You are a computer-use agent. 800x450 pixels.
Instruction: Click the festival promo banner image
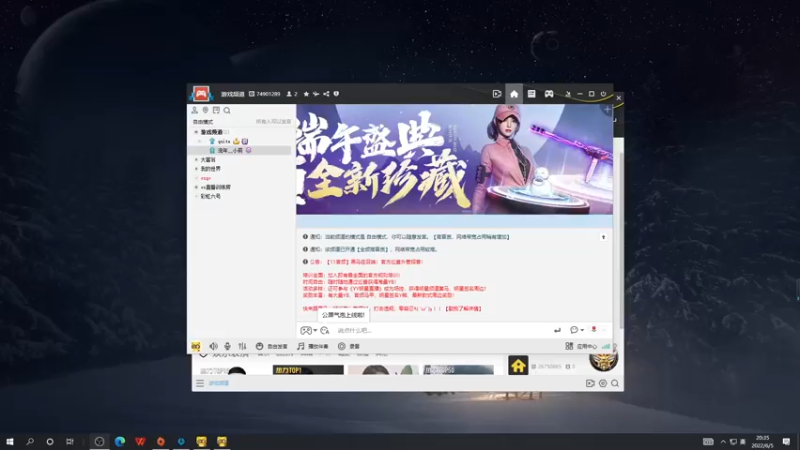tap(454, 159)
